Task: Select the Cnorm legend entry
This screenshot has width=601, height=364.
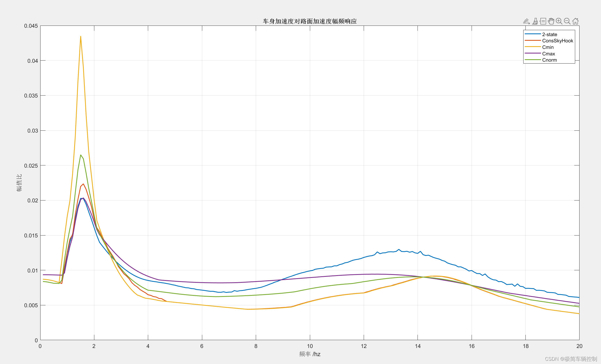Action: point(549,60)
